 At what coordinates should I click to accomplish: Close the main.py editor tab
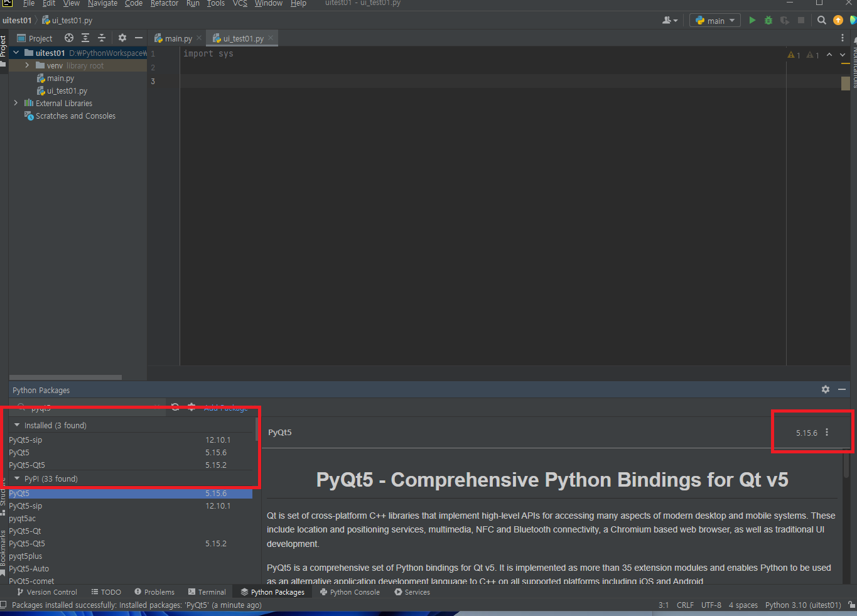tap(199, 38)
